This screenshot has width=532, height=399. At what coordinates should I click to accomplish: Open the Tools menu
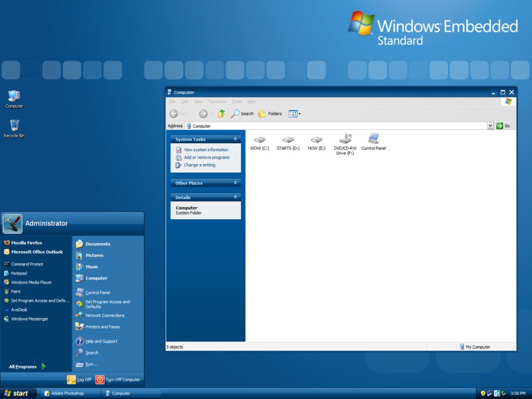237,101
